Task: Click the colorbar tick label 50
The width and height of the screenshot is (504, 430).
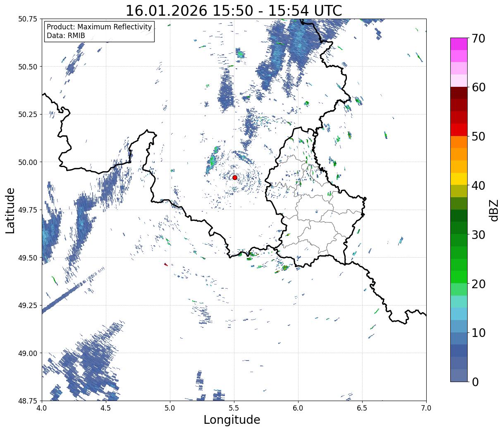Action: (x=478, y=136)
